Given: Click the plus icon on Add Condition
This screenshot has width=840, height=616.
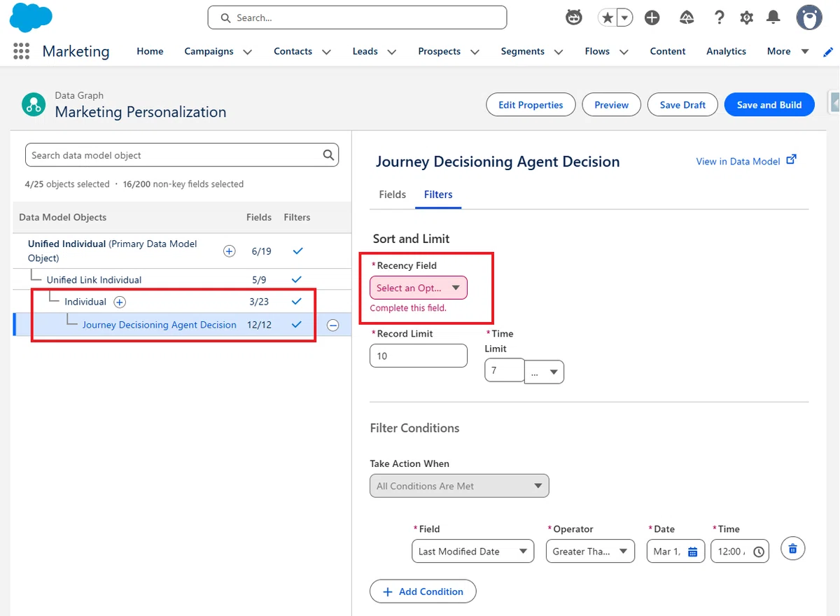Looking at the screenshot, I should [x=388, y=591].
